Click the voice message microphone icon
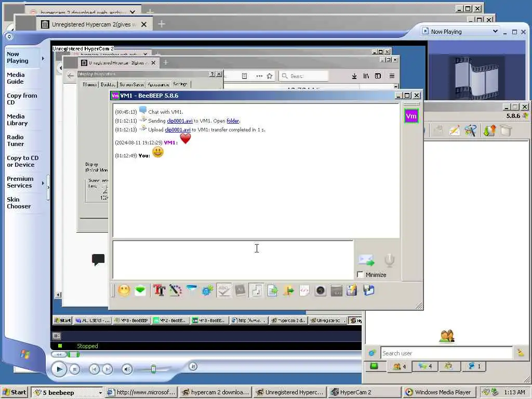Viewport: 532px width, 399px height. (x=390, y=260)
